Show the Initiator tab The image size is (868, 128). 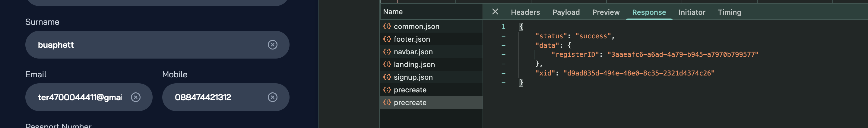692,12
